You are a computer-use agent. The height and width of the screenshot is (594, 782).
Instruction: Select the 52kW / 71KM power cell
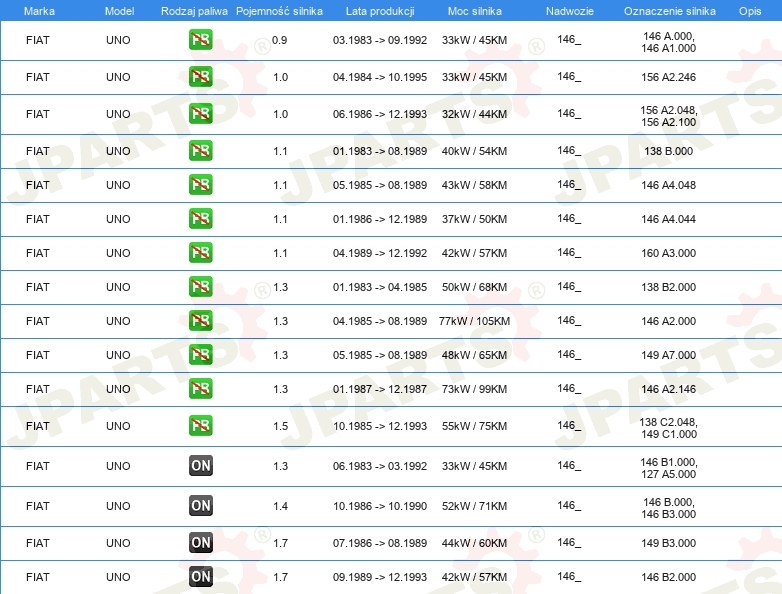pos(474,506)
